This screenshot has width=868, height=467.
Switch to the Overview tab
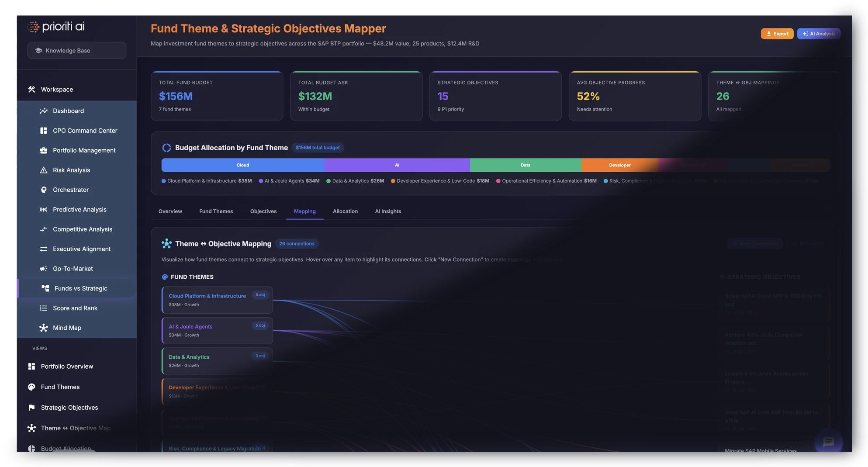tap(170, 211)
